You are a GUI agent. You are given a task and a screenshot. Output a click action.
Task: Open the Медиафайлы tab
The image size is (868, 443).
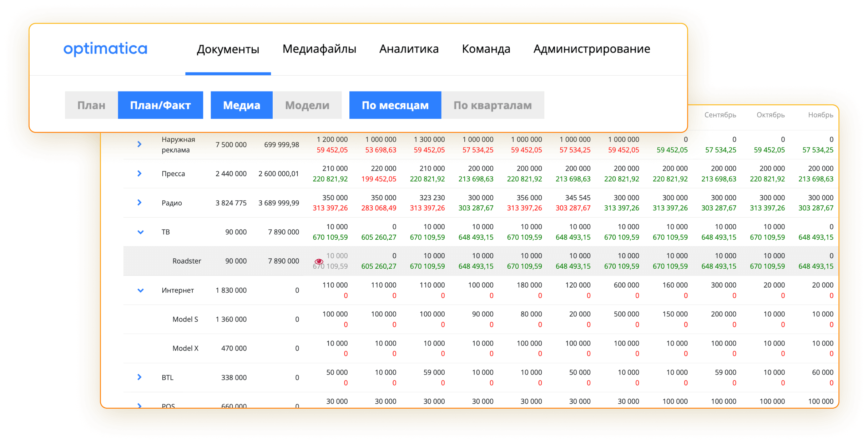click(x=319, y=49)
